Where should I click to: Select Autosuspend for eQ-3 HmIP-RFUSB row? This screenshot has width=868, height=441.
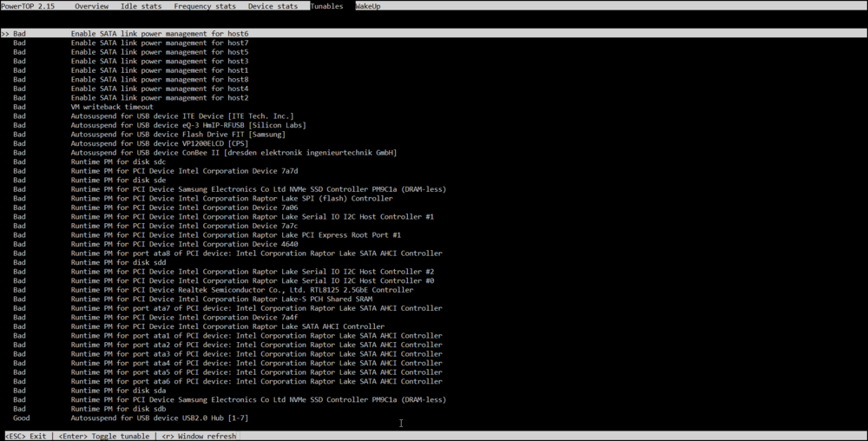click(160, 125)
